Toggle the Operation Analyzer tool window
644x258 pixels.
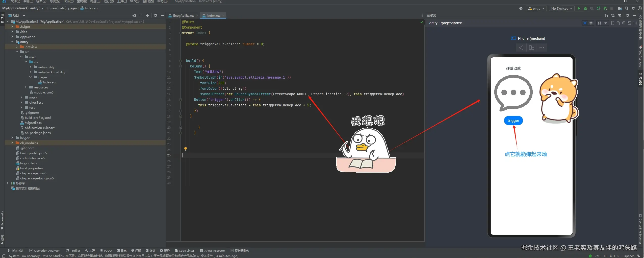tap(44, 251)
